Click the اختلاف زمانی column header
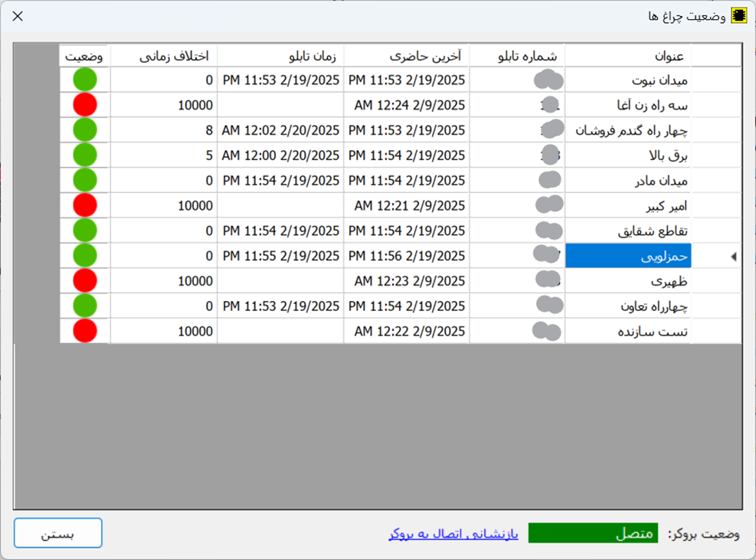 163,56
